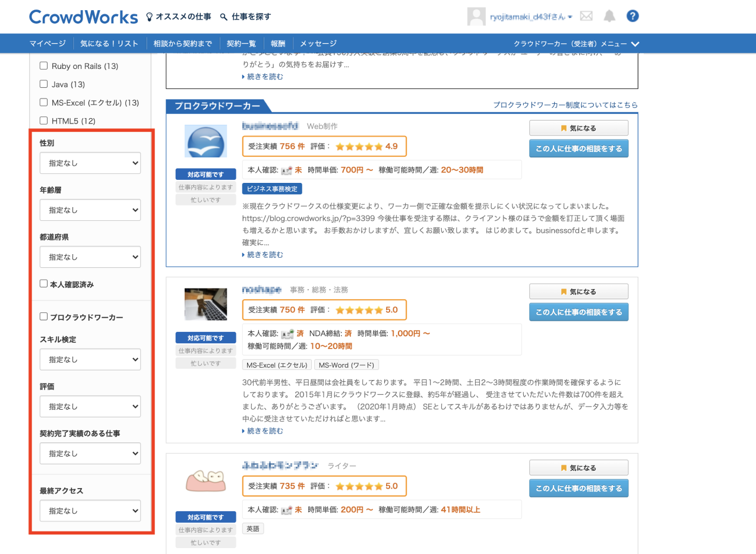Open the 最終アクセス dropdown

point(90,511)
